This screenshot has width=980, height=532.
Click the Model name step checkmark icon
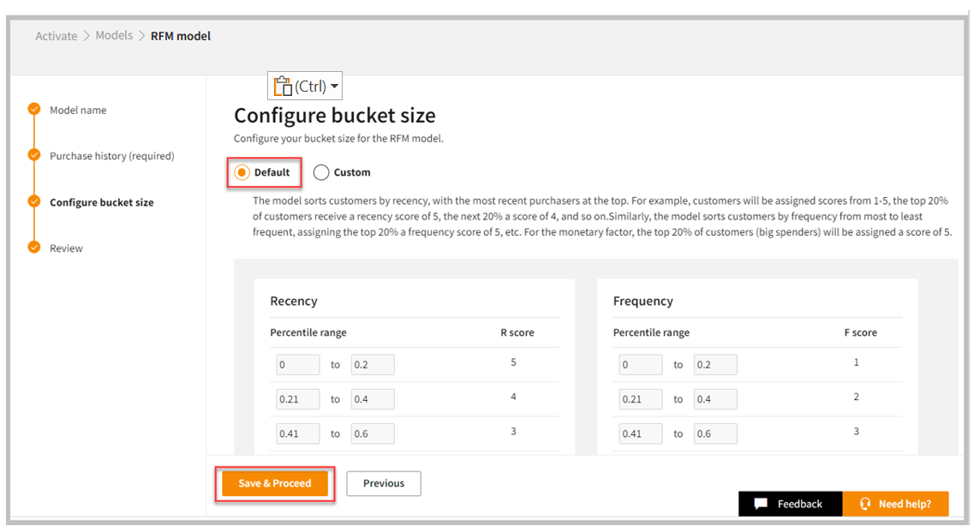click(34, 110)
